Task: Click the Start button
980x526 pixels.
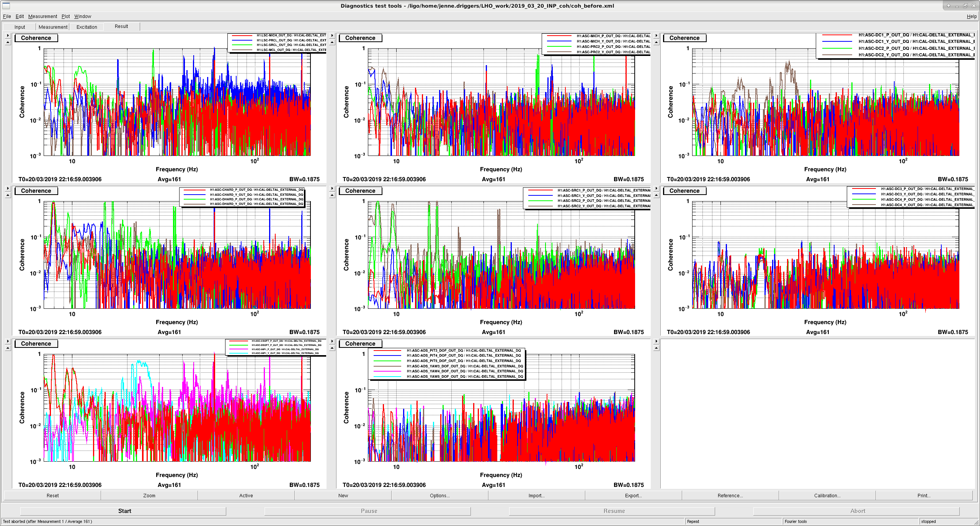Action: click(124, 511)
